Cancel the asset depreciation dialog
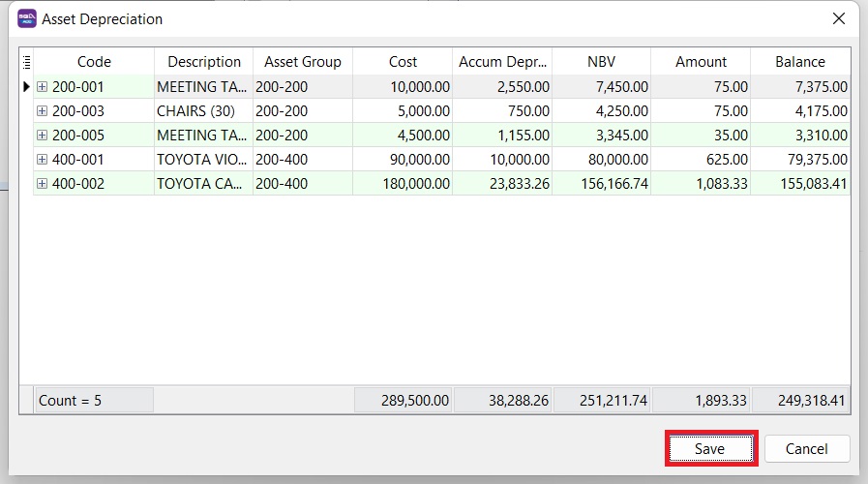Image resolution: width=868 pixels, height=484 pixels. (807, 448)
